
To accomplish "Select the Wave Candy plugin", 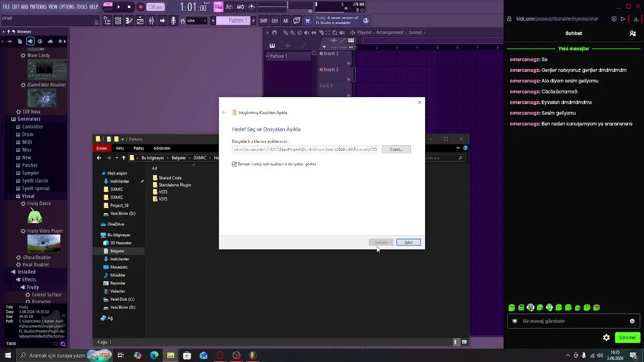I will tap(39, 55).
